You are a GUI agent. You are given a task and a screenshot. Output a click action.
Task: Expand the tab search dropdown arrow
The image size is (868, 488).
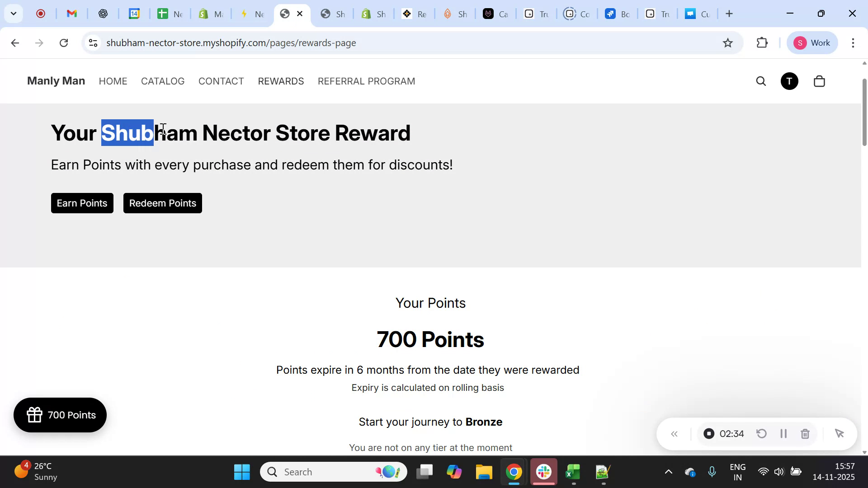click(x=14, y=14)
